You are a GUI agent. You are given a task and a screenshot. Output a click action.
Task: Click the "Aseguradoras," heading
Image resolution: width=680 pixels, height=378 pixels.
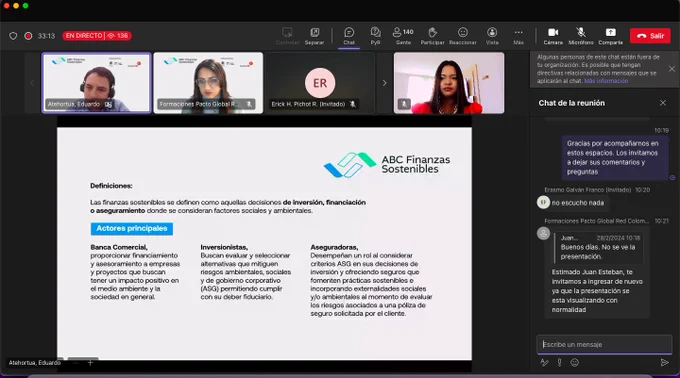coord(334,247)
